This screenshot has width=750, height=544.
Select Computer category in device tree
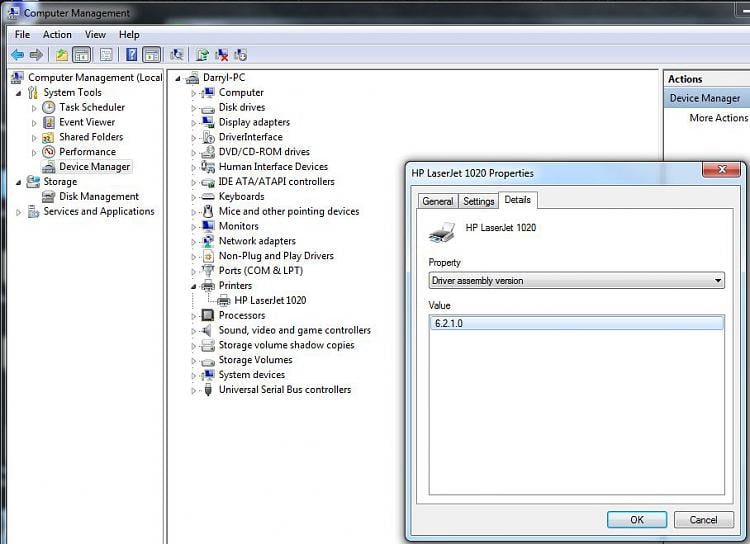241,92
